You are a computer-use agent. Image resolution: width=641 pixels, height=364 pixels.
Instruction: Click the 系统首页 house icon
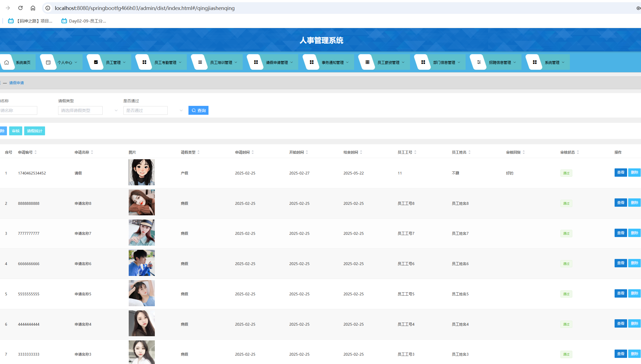(7, 62)
